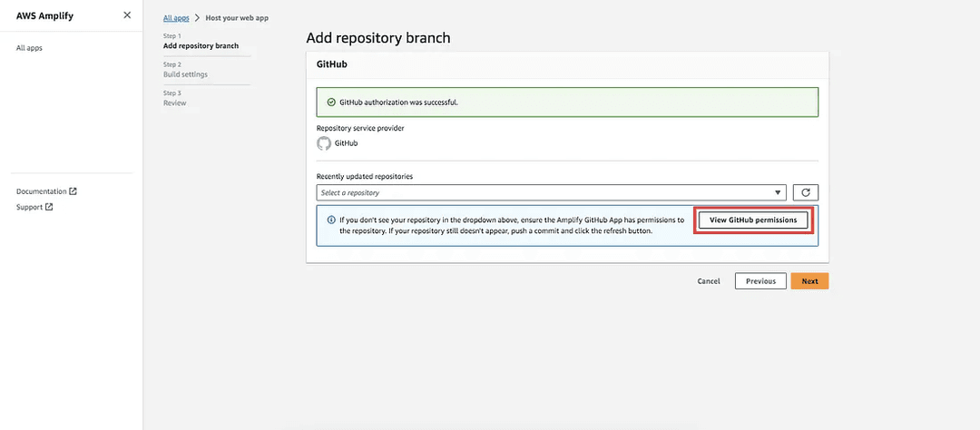Screen dimensions: 980x430
Task: Click the AWS Amplify sidebar title
Action: point(44,15)
